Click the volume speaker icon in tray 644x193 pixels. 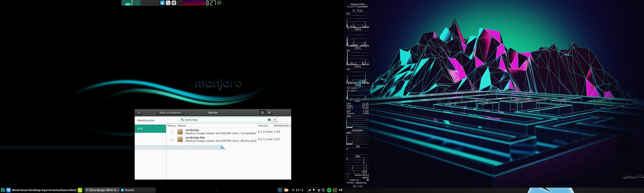click(340, 190)
